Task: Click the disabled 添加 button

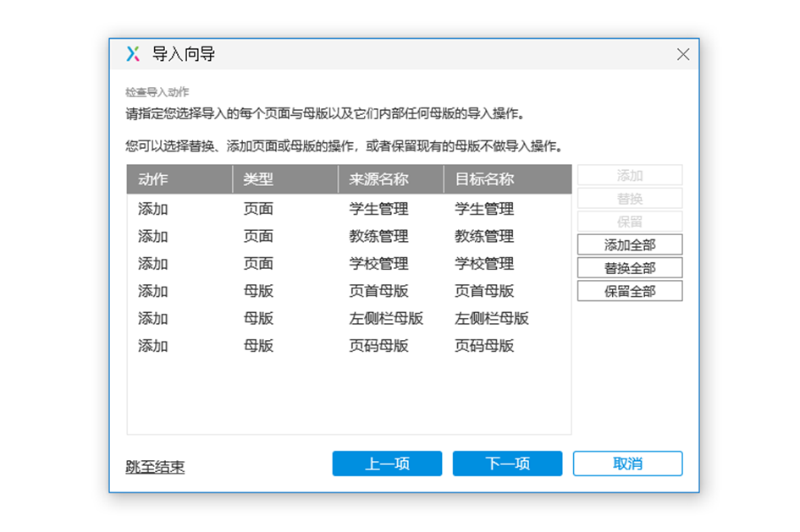Action: point(630,175)
